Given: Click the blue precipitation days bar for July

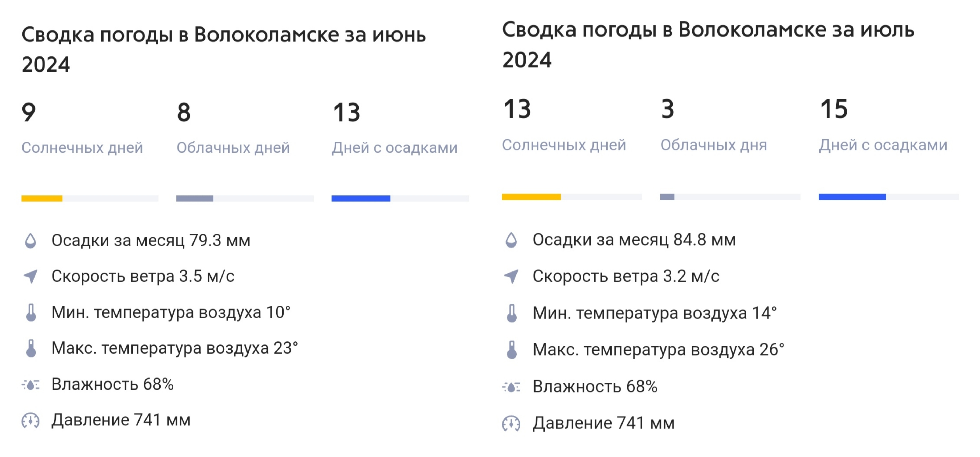Looking at the screenshot, I should [x=852, y=197].
